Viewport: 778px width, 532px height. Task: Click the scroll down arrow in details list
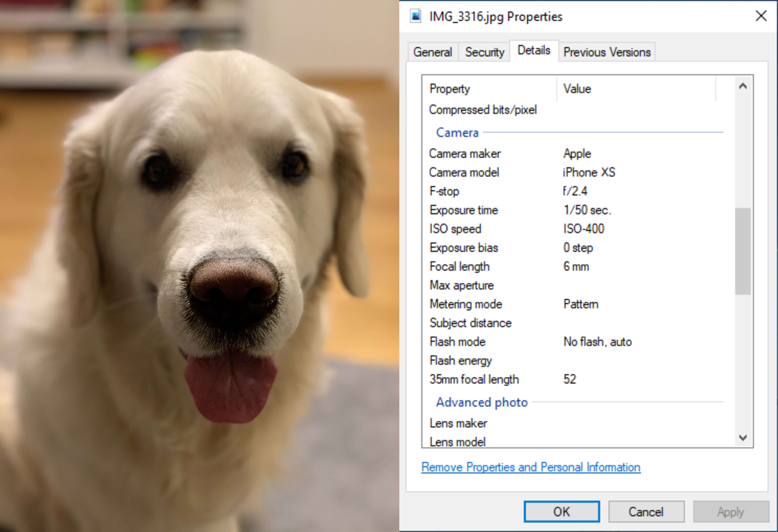(743, 438)
